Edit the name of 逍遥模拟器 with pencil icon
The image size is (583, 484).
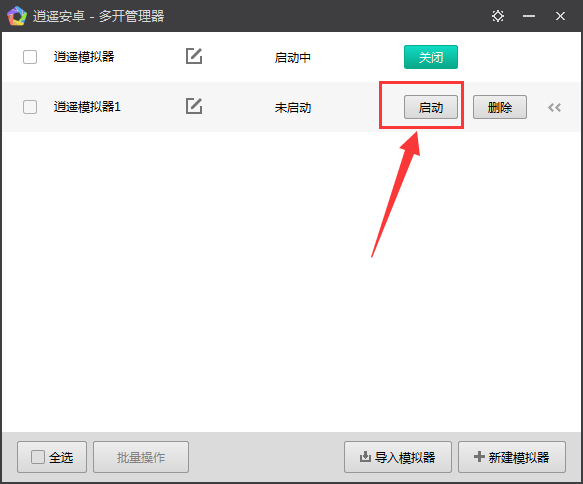click(194, 56)
